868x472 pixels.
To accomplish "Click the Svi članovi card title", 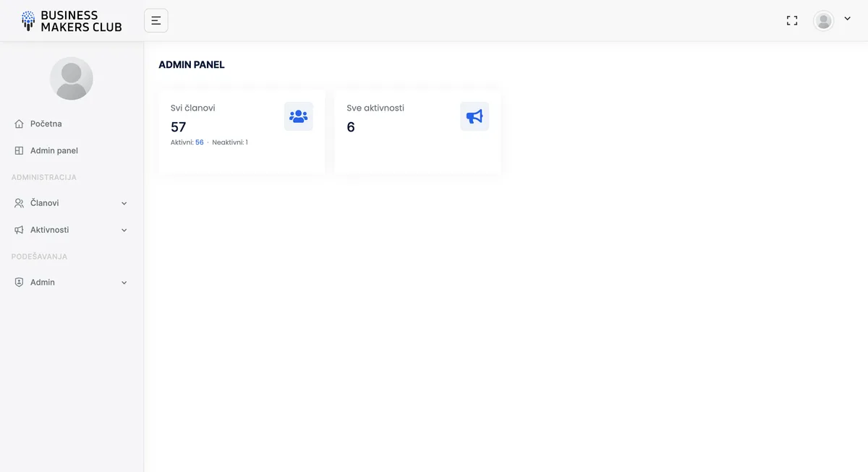I will pyautogui.click(x=193, y=108).
